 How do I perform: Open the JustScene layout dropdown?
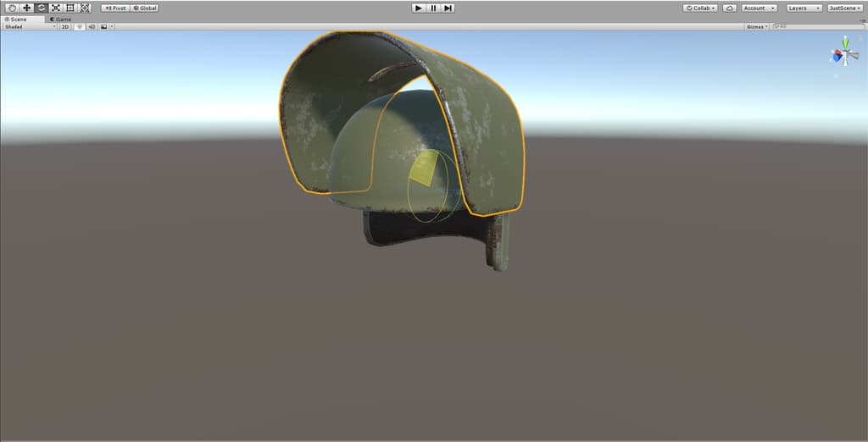(845, 8)
